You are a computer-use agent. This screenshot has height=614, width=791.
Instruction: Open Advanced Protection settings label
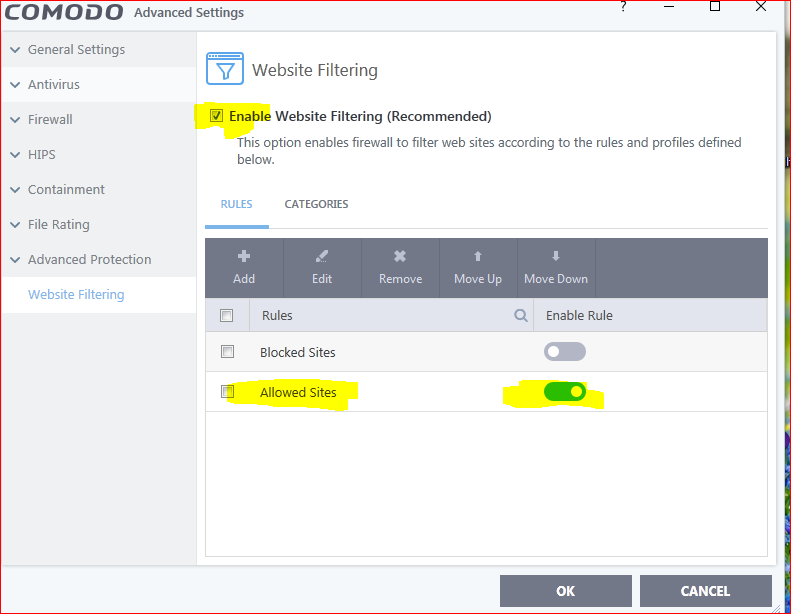pyautogui.click(x=89, y=260)
